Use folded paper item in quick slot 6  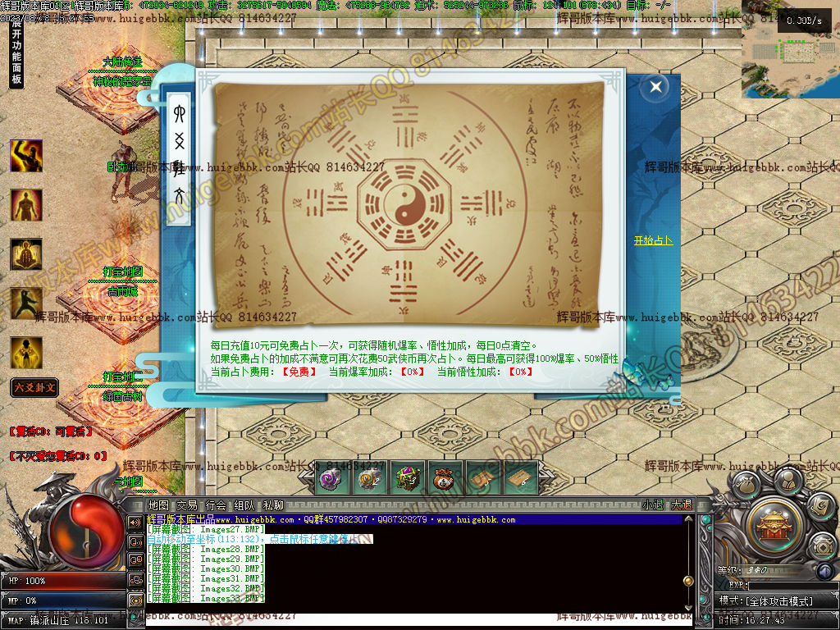click(520, 478)
